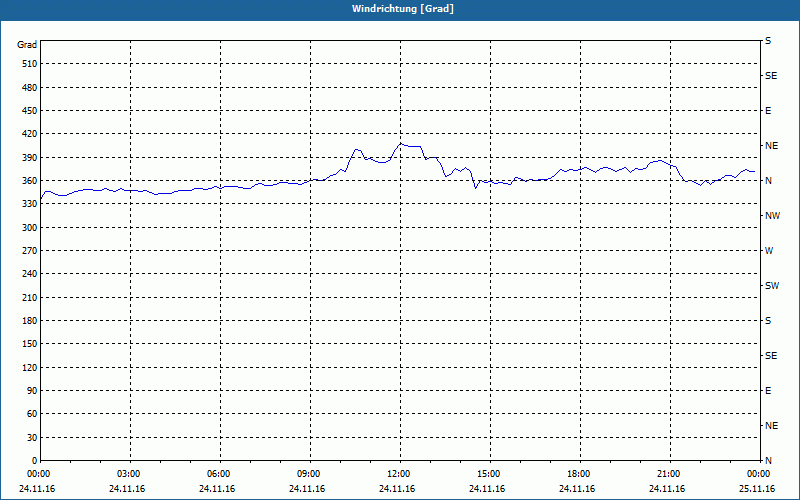Select the SE compass label level with 480
This screenshot has width=800, height=500.
pos(771,76)
